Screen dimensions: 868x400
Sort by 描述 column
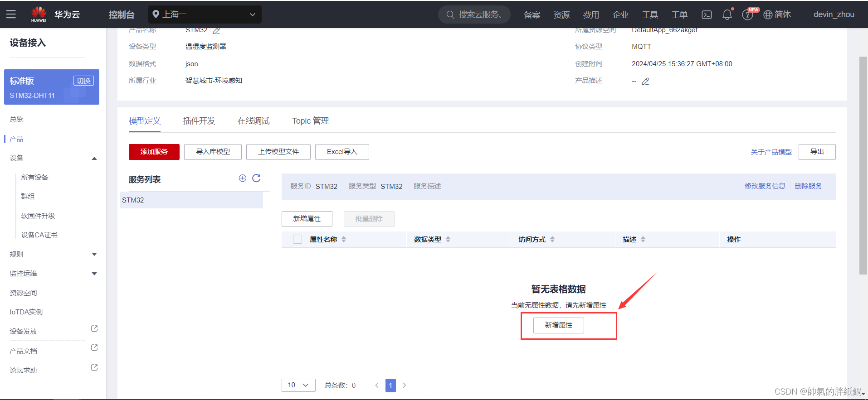[643, 239]
